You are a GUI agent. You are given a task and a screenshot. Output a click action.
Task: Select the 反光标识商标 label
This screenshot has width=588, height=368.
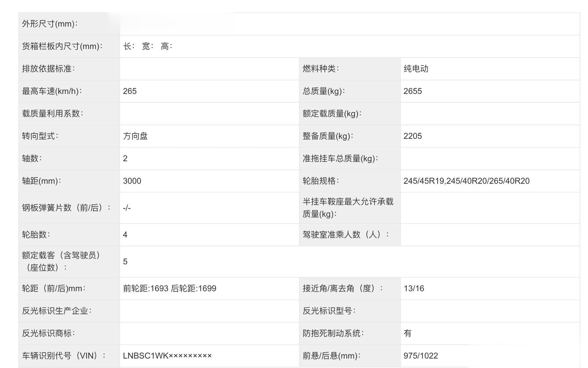48,333
